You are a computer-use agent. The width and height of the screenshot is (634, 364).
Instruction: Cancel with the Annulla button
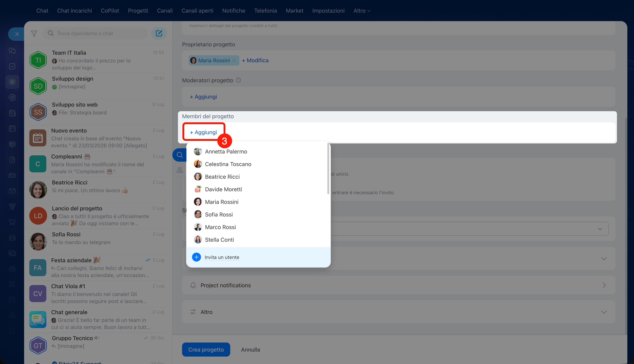pos(250,350)
